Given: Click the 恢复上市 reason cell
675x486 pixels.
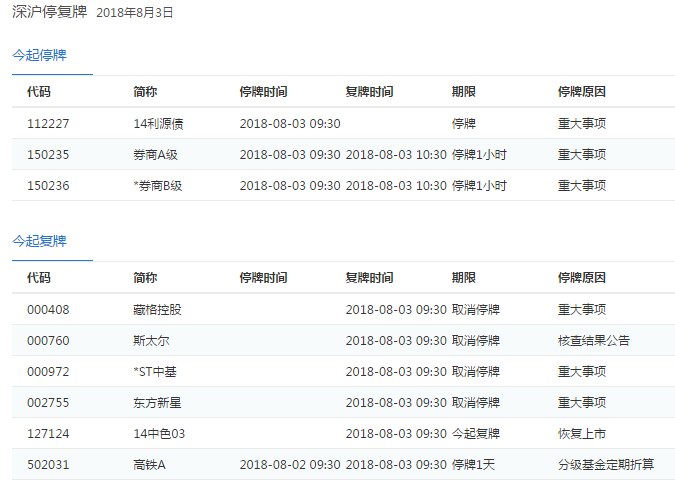Looking at the screenshot, I should [582, 434].
